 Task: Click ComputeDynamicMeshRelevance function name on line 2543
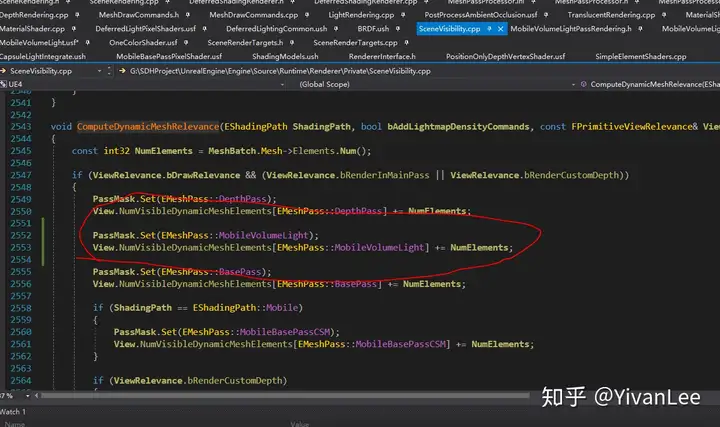click(148, 126)
